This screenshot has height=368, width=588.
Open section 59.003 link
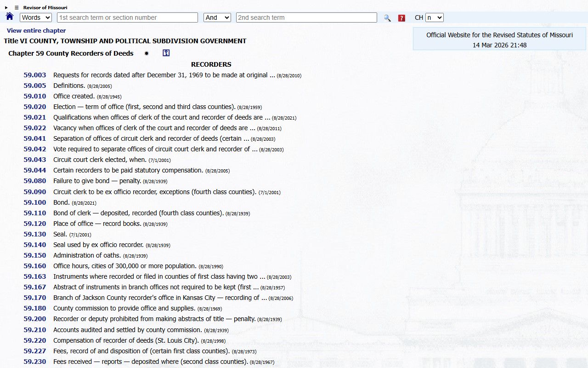tap(35, 75)
